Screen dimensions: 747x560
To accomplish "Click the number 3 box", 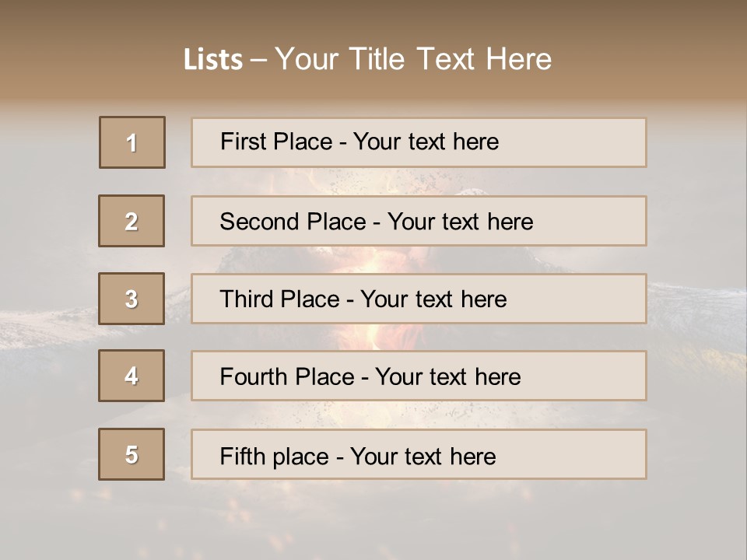I will 132,299.
